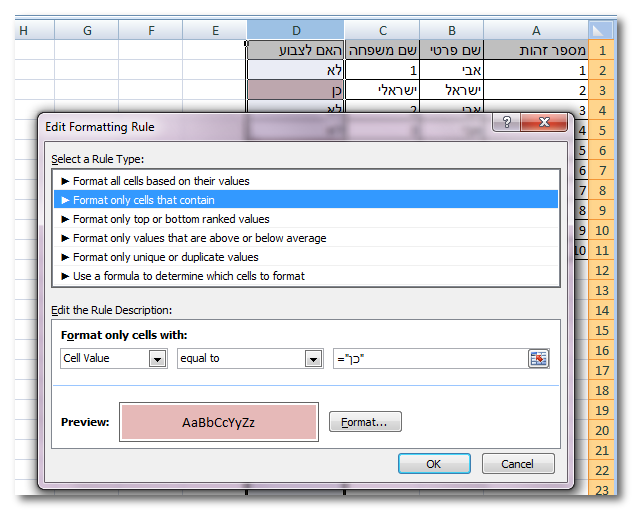Choose 'Use a formula to determine which cells to format'

tap(189, 275)
